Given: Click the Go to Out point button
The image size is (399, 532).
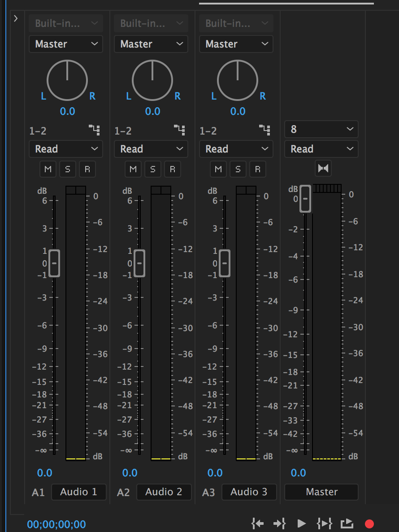Looking at the screenshot, I should [279, 523].
